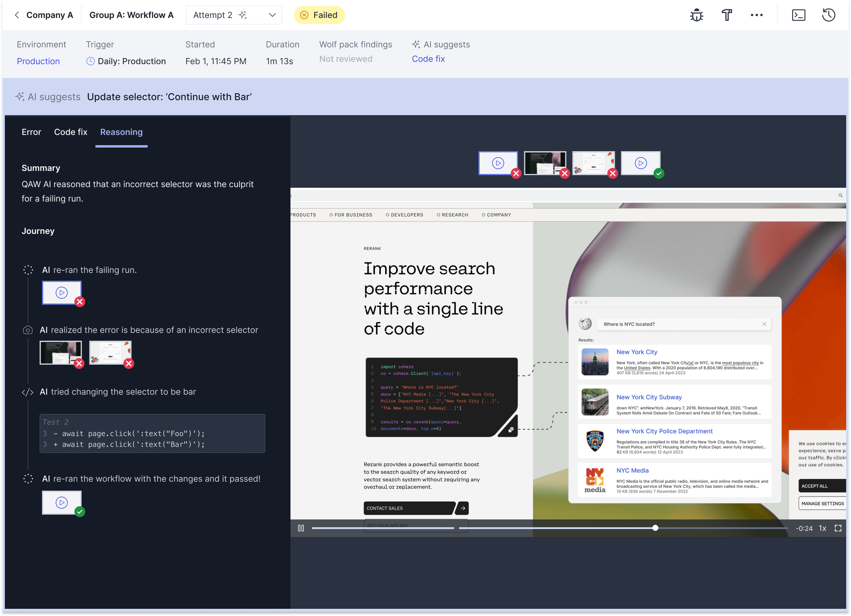This screenshot has width=851, height=616.
Task: Open the Production environment link
Action: [38, 61]
